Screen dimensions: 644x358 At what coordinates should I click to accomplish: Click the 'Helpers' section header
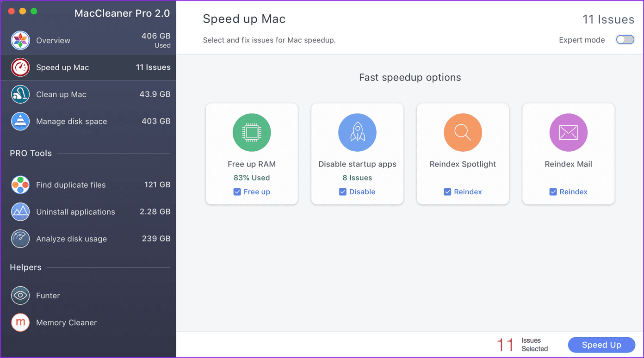25,267
